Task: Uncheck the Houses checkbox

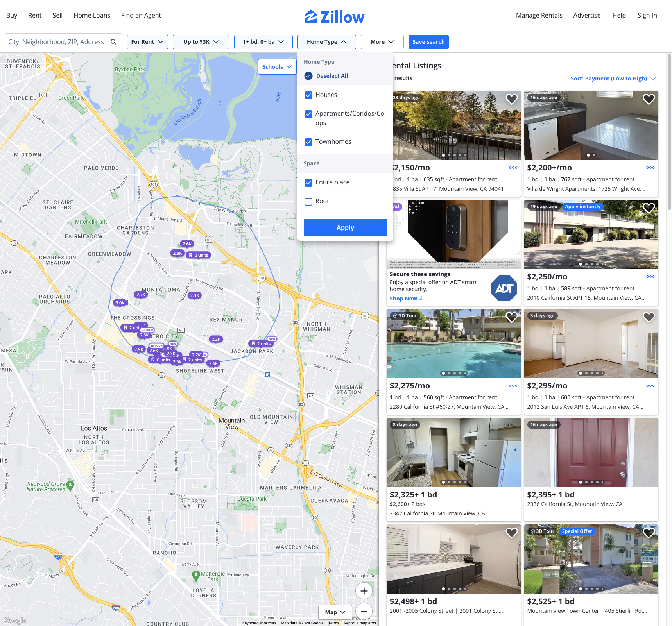Action: pyautogui.click(x=308, y=95)
